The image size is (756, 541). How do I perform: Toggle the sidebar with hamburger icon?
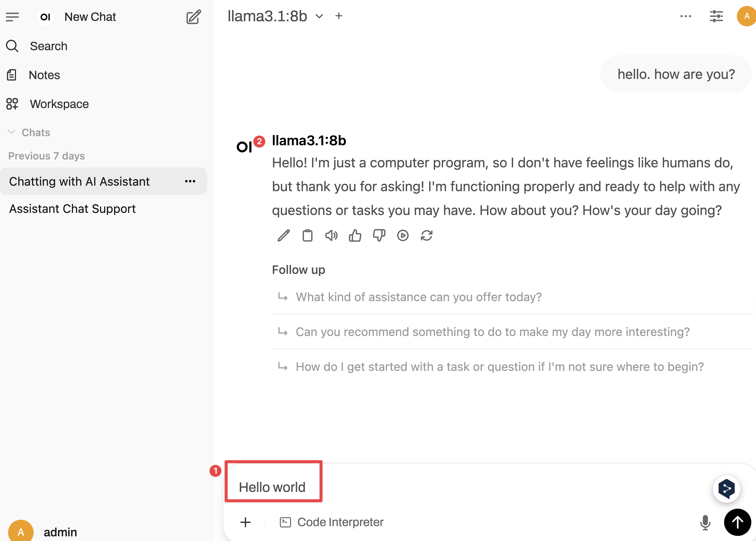click(x=12, y=17)
